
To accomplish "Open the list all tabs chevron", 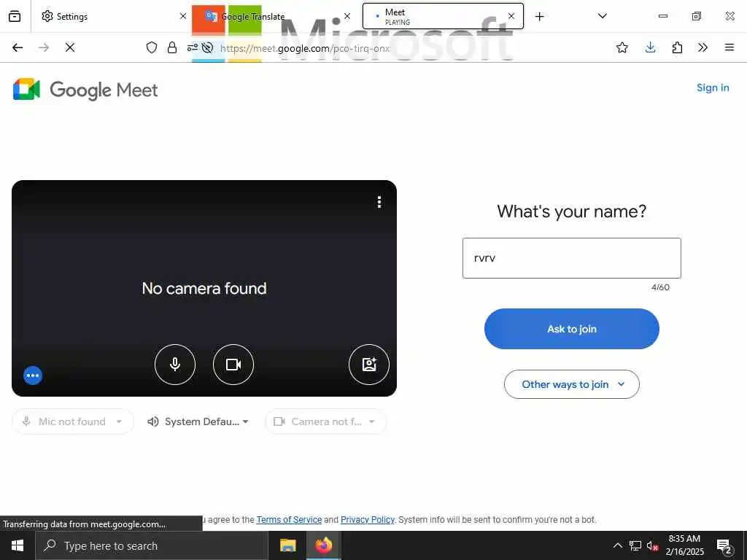I will (x=602, y=16).
